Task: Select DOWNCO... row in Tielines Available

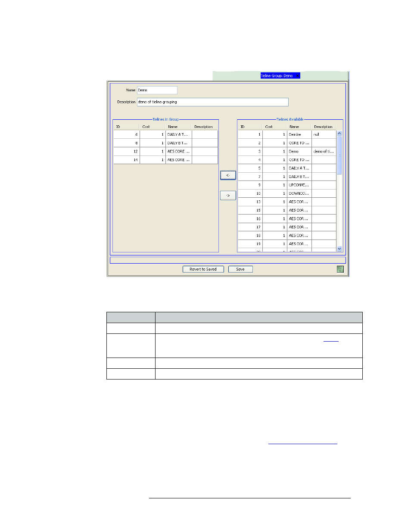Action: click(287, 193)
